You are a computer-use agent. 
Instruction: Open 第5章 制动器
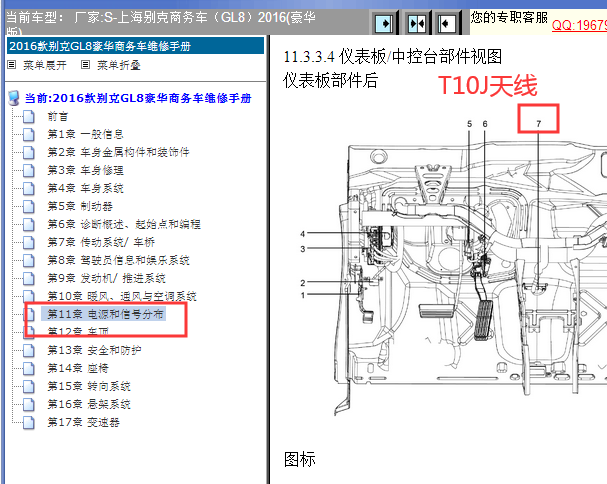pyautogui.click(x=80, y=206)
